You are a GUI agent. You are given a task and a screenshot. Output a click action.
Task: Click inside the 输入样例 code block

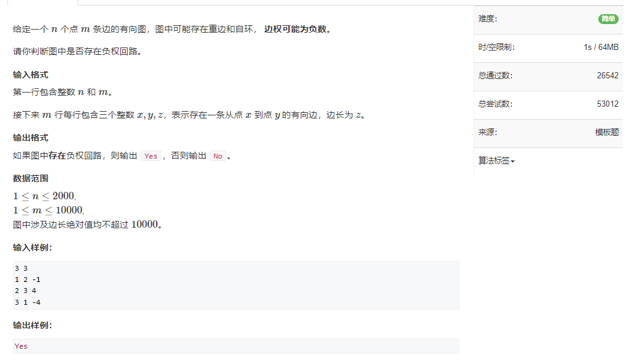(236, 285)
